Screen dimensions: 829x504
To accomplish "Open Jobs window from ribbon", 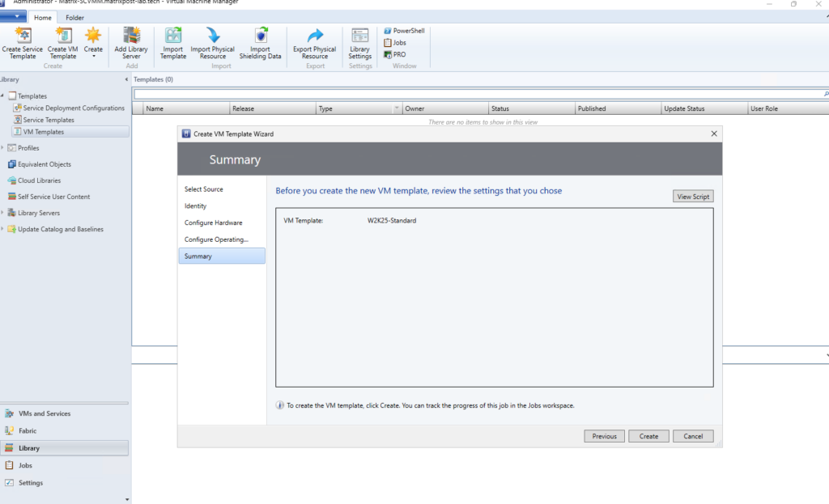I will coord(395,42).
